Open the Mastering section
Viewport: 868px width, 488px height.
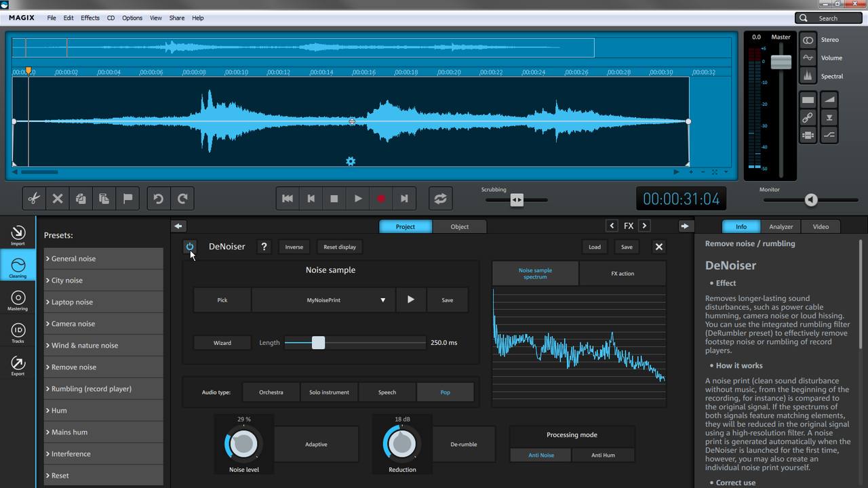point(18,300)
